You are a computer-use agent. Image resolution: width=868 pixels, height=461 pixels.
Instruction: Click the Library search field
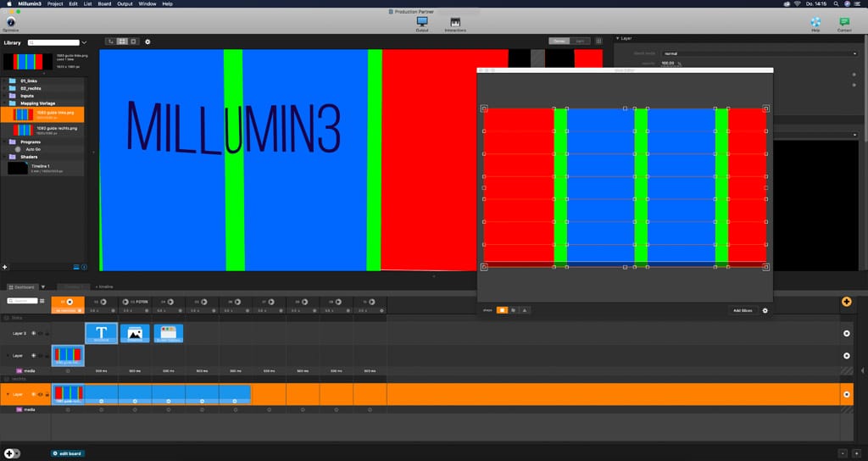55,42
